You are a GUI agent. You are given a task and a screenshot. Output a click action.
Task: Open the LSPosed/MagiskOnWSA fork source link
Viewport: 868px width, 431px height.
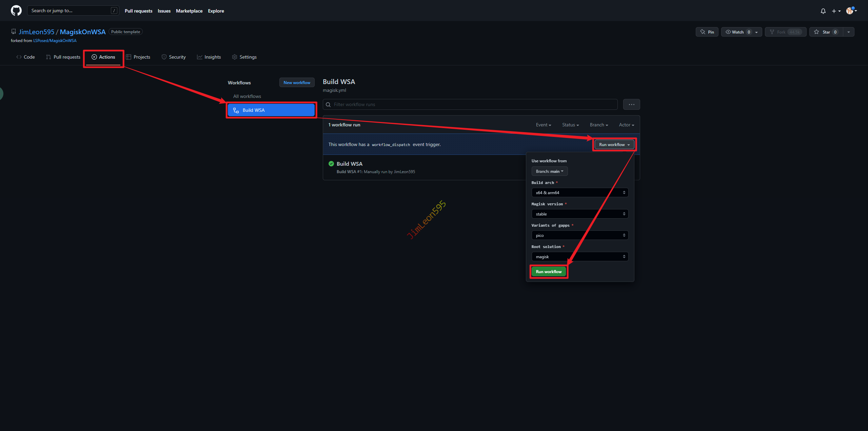pyautogui.click(x=55, y=41)
